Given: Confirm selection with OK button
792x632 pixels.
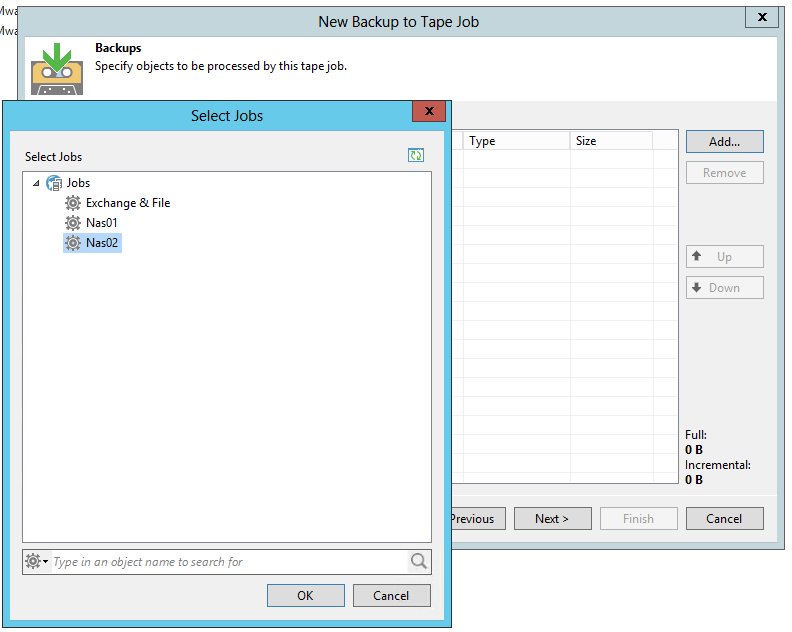Looking at the screenshot, I should (305, 596).
